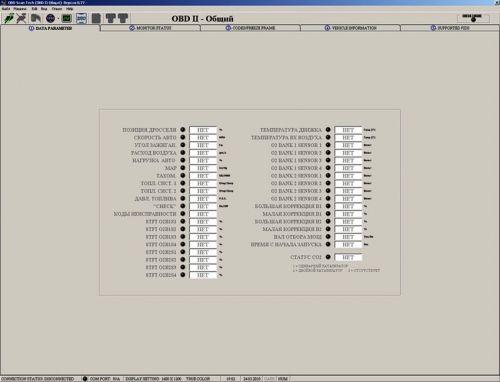The height and width of the screenshot is (382, 500).
Task: Click the Check Engine indicator light
Action: pos(473,20)
